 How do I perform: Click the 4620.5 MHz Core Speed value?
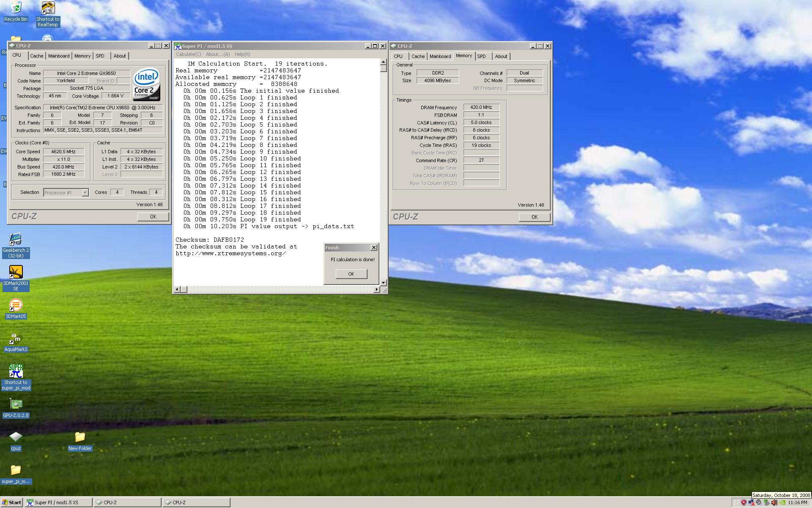[x=63, y=152]
